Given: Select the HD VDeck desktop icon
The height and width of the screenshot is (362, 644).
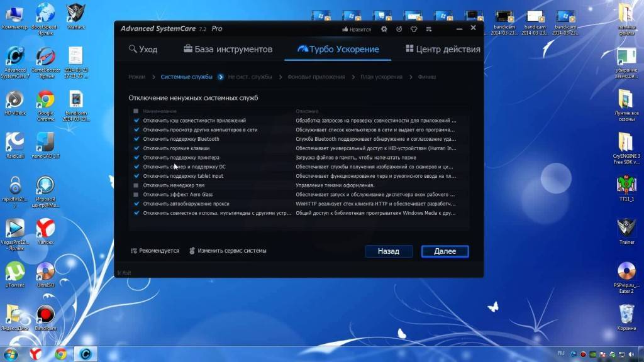Looking at the screenshot, I should click(15, 102).
